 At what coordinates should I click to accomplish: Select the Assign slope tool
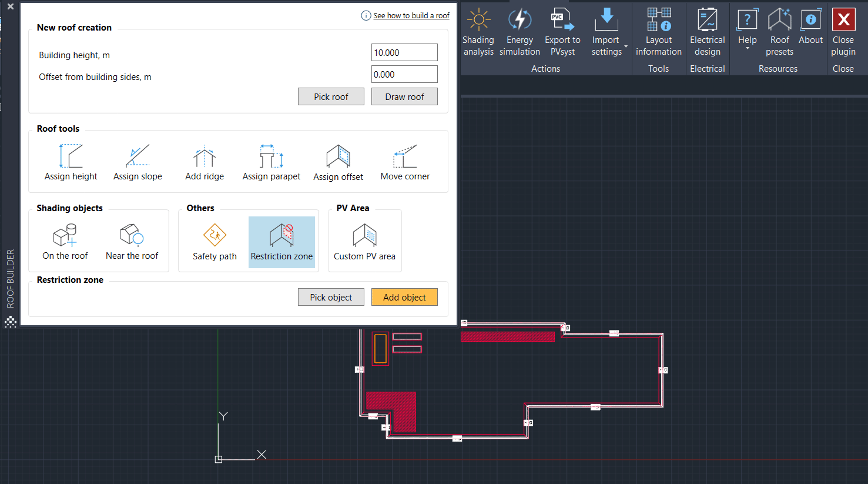138,162
